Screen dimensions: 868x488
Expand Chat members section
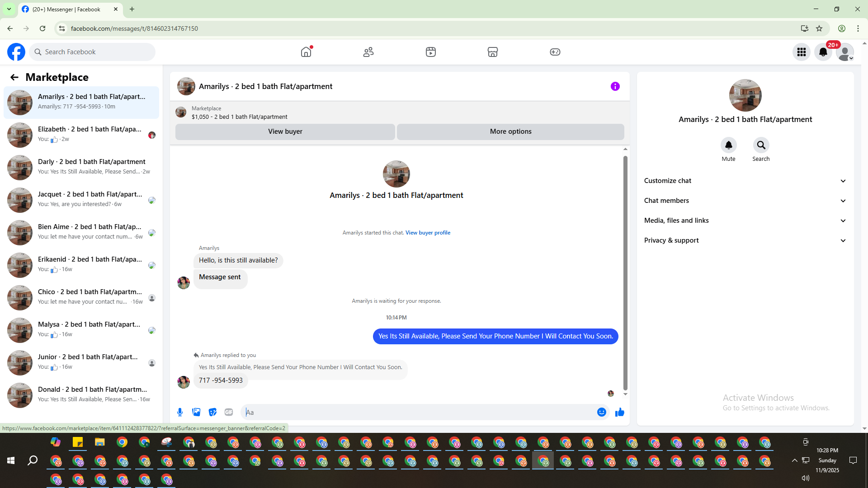(x=745, y=201)
